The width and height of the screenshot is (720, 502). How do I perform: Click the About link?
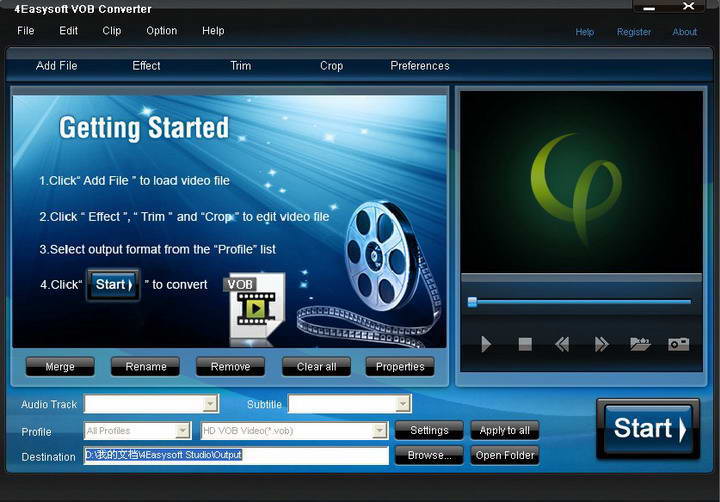[x=685, y=32]
